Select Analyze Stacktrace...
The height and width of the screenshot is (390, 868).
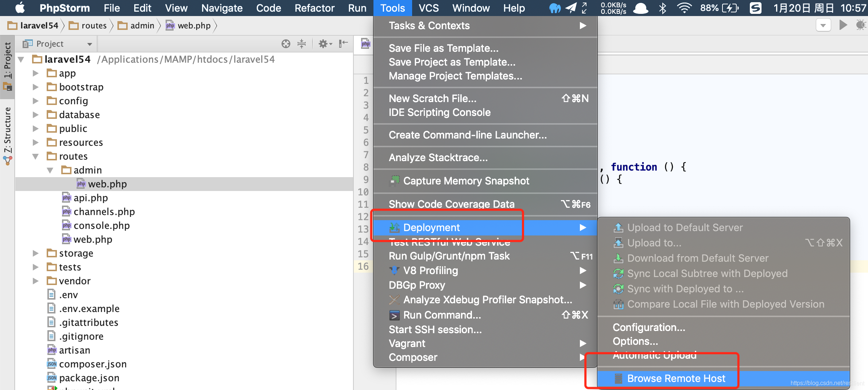(x=485, y=157)
